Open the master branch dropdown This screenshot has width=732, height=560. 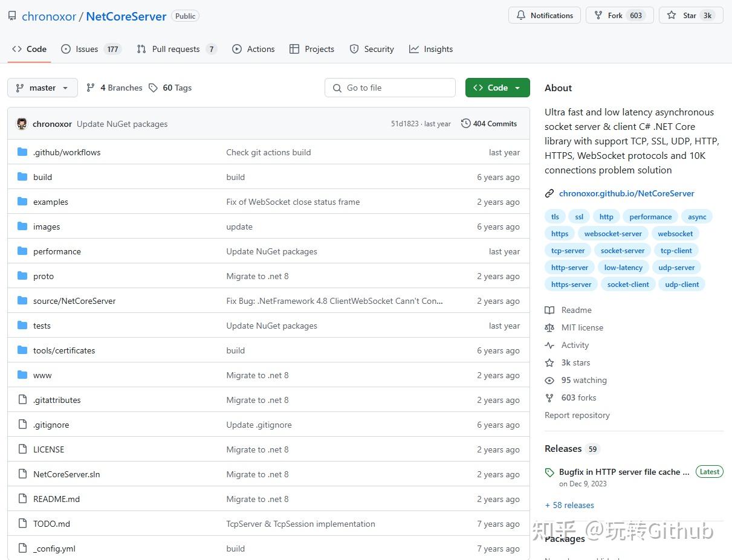pyautogui.click(x=42, y=88)
